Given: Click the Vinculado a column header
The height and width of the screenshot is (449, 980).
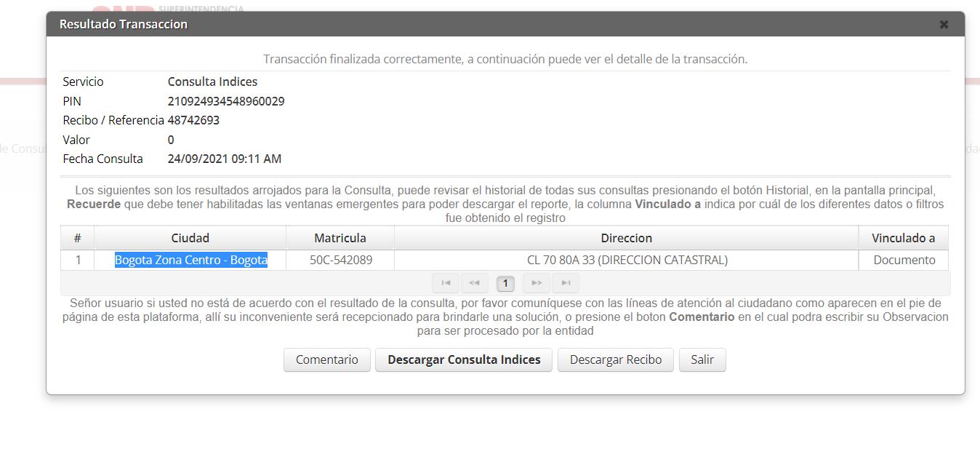Looking at the screenshot, I should click(903, 238).
